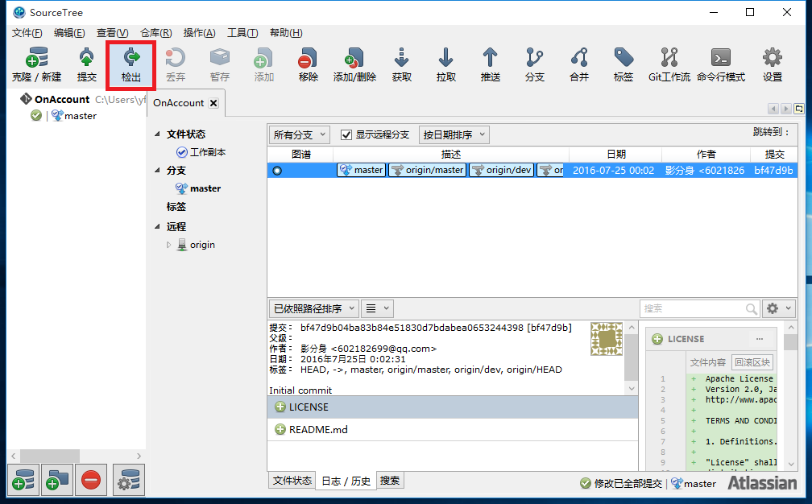Click the search magnifier icon in 搜索 box
Image resolution: width=812 pixels, height=504 pixels.
(751, 309)
